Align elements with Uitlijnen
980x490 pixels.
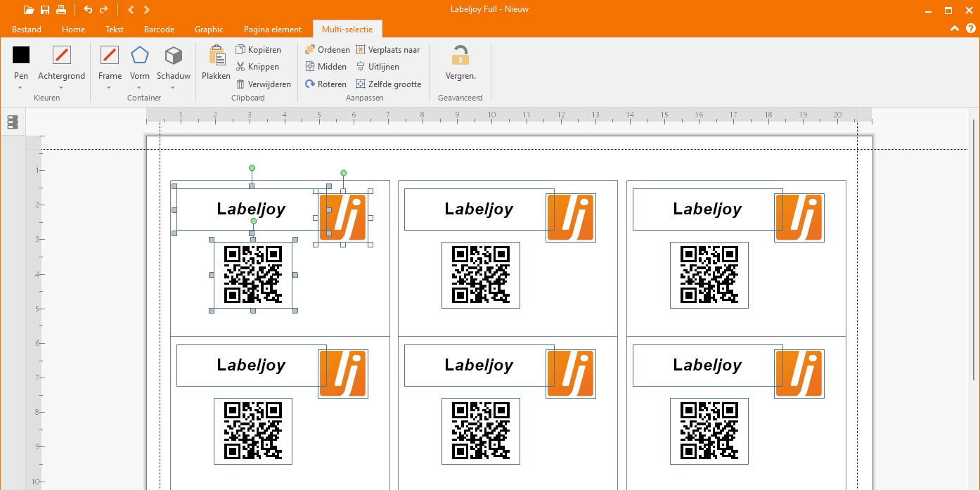[378, 67]
